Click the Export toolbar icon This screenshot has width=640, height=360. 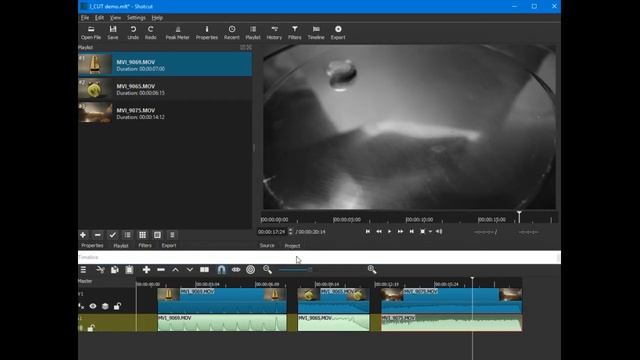point(338,33)
